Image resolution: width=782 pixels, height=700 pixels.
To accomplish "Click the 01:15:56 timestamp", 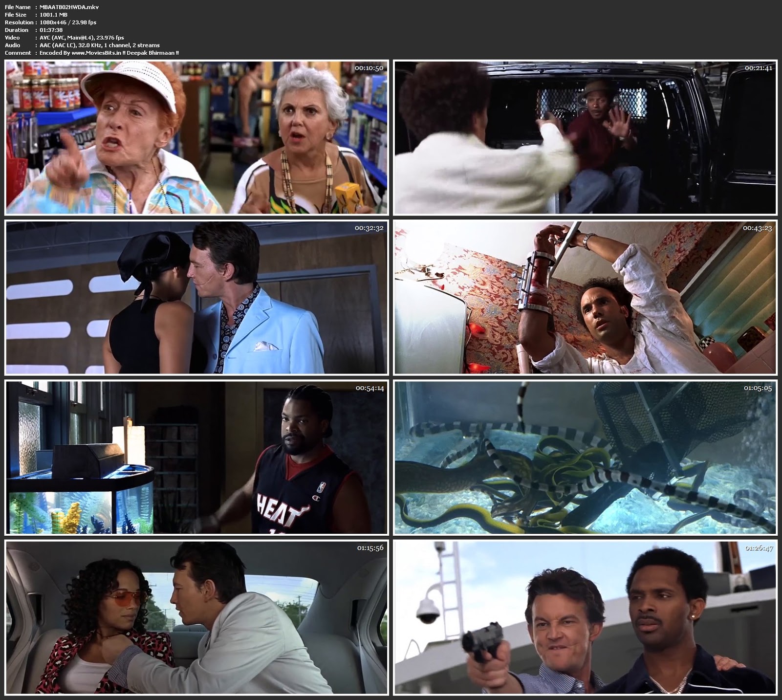I will (x=369, y=548).
